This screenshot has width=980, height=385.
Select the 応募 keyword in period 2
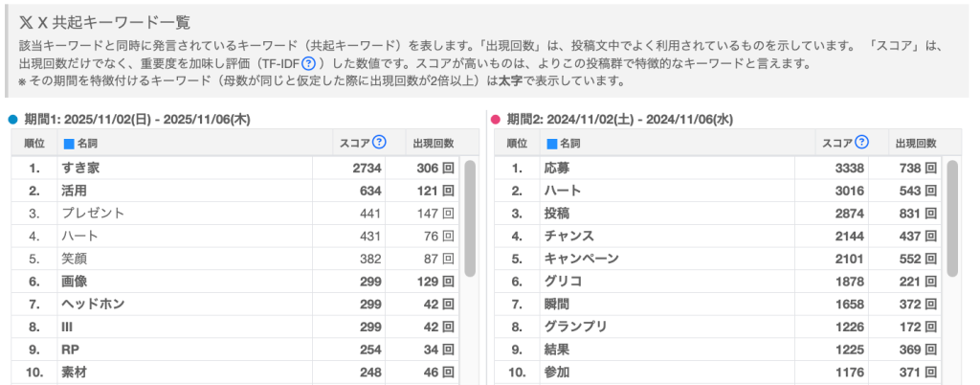(556, 168)
